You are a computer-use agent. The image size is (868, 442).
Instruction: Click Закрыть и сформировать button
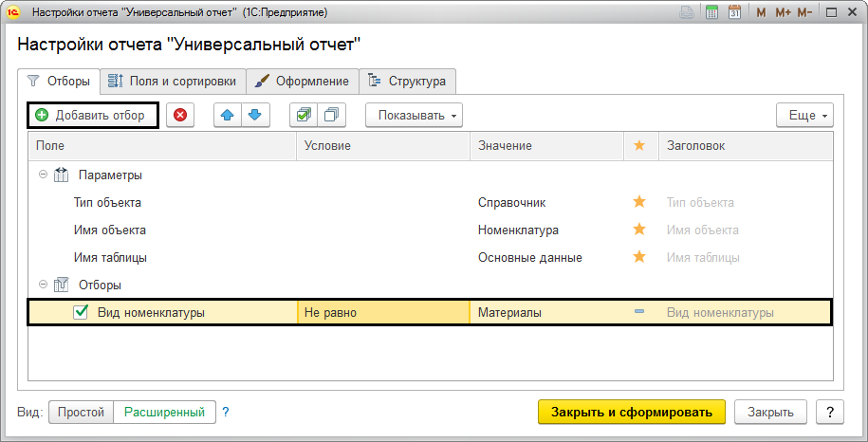click(631, 412)
